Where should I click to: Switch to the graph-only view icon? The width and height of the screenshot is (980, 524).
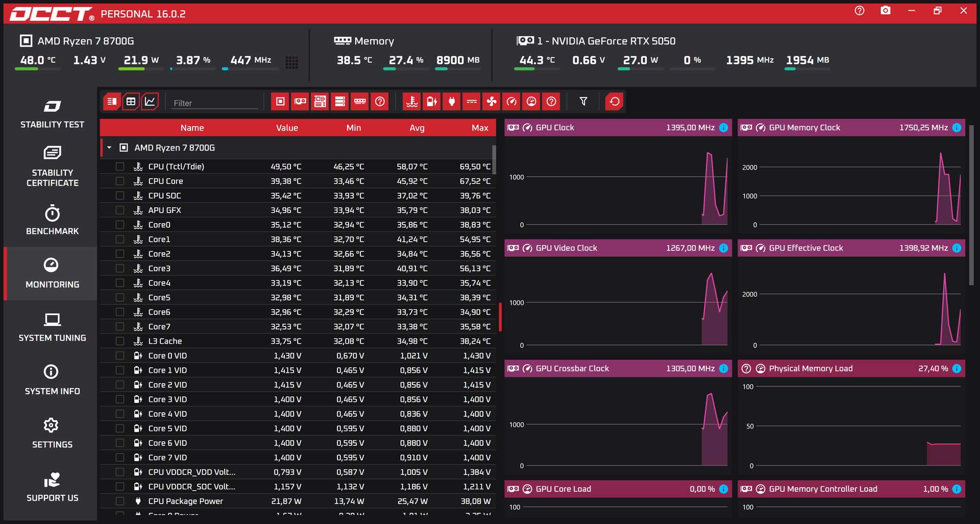coord(150,102)
